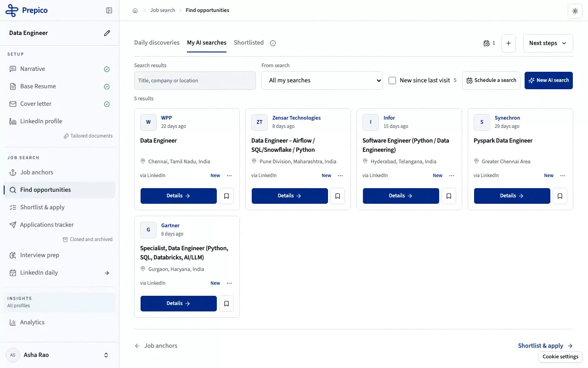Screen dimensions: 588x368
Task: Collapse the sidebar panel icon
Action: tap(109, 10)
